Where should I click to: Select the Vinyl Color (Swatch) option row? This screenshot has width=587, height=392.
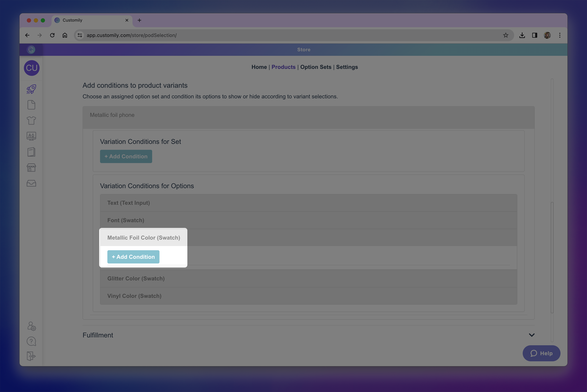click(134, 296)
